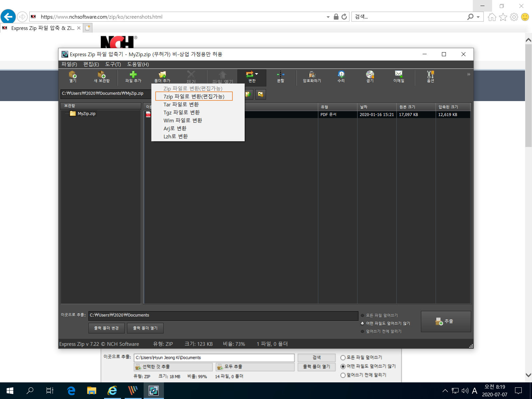Click the taskbar volume speaker icon

point(465,391)
